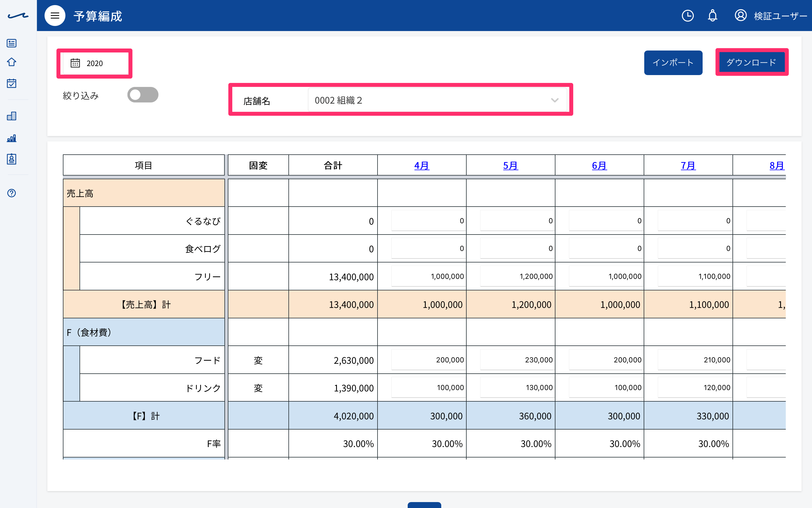
Task: Select the year field showing 2020
Action: point(95,63)
